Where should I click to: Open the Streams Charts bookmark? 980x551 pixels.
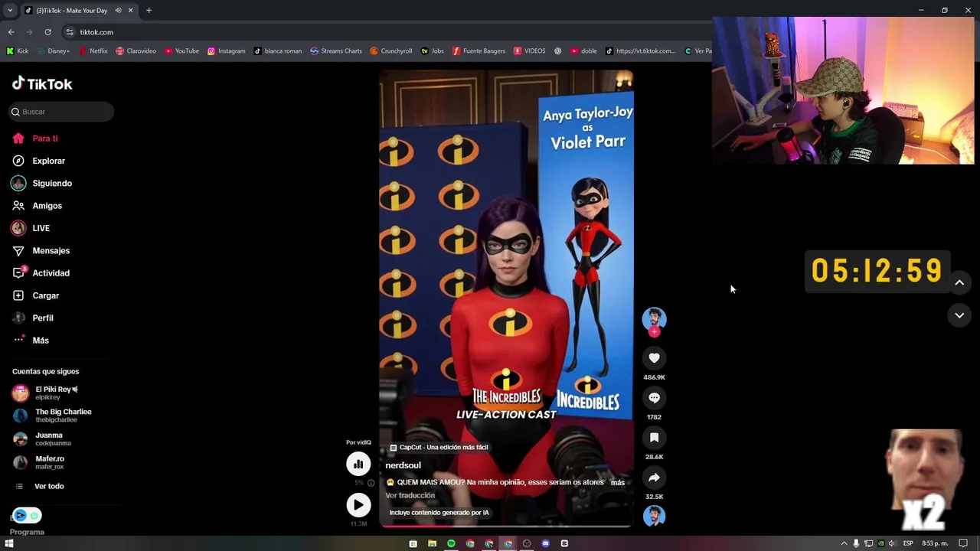pyautogui.click(x=336, y=51)
